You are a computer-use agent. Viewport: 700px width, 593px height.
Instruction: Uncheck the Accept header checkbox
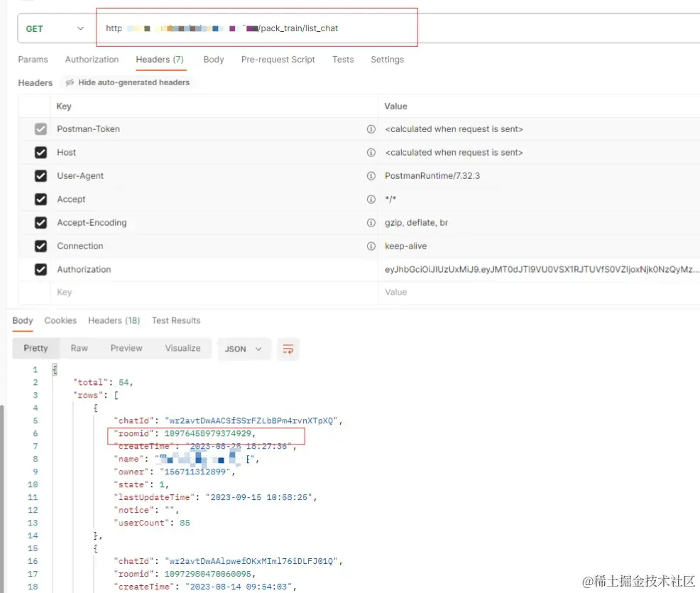point(40,199)
